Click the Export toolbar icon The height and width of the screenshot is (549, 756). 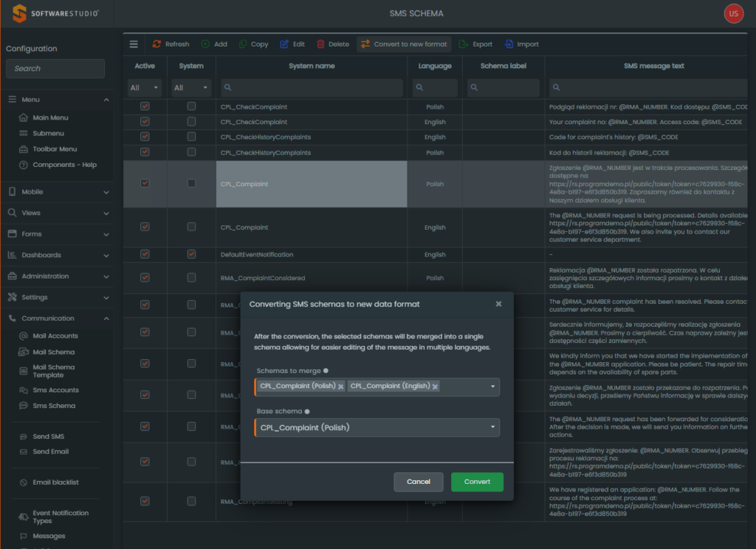click(x=463, y=44)
